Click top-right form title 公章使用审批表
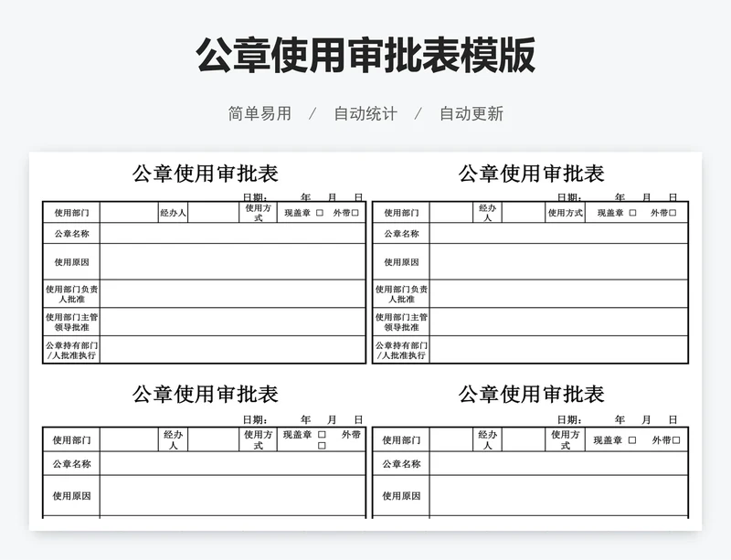Screen dimensions: 731x560 [x=532, y=174]
